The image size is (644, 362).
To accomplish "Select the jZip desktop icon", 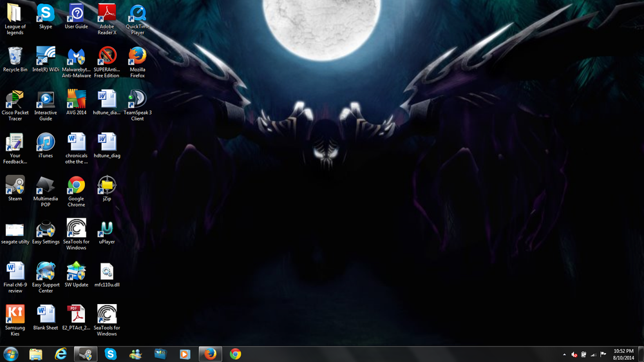I will click(107, 189).
